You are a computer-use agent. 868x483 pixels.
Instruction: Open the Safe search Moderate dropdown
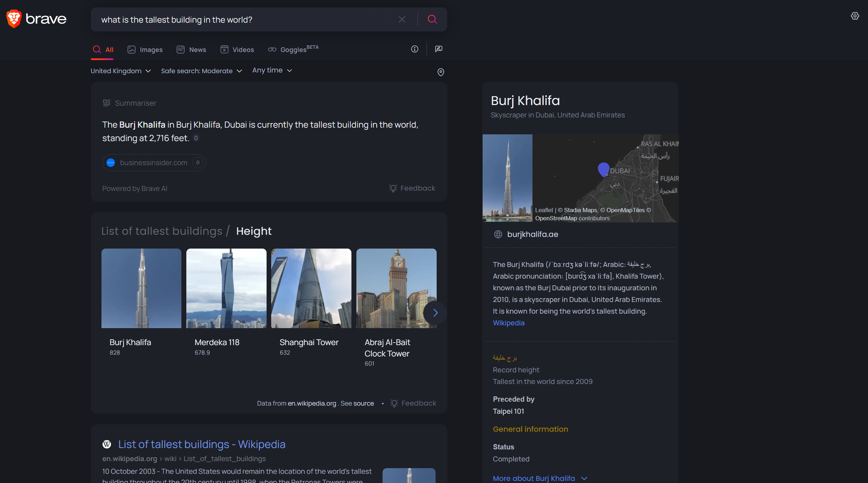202,71
